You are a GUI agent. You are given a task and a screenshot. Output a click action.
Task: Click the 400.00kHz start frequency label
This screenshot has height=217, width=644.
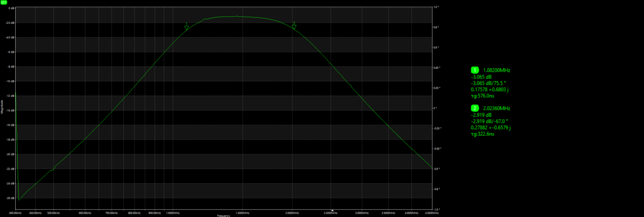[x=15, y=213]
